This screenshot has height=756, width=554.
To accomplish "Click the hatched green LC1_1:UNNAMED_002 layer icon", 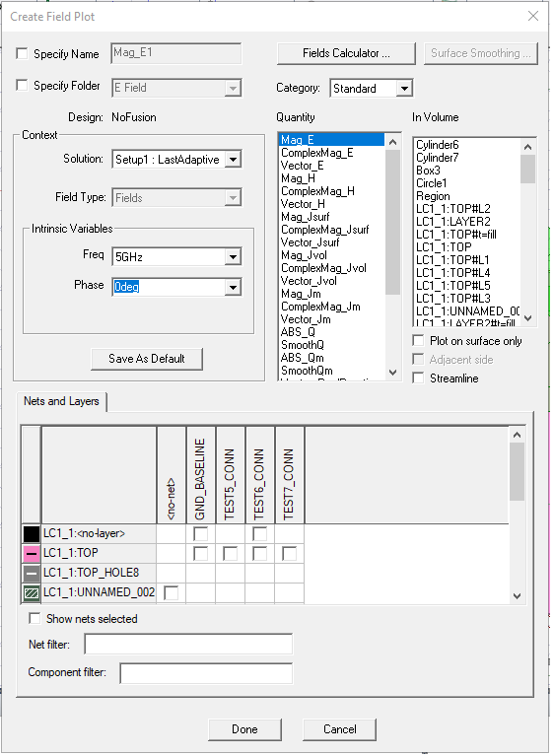I will pyautogui.click(x=32, y=592).
